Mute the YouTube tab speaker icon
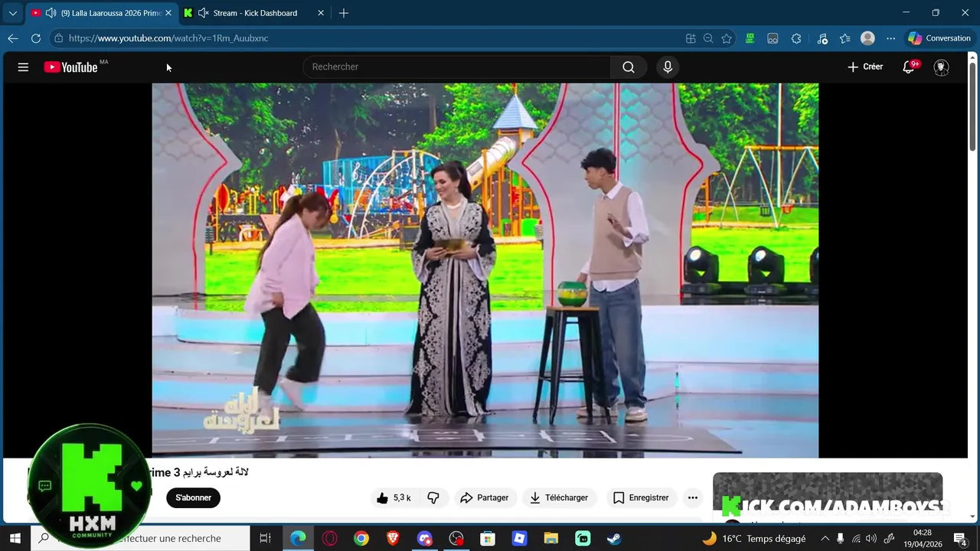980x551 pixels. 51,13
